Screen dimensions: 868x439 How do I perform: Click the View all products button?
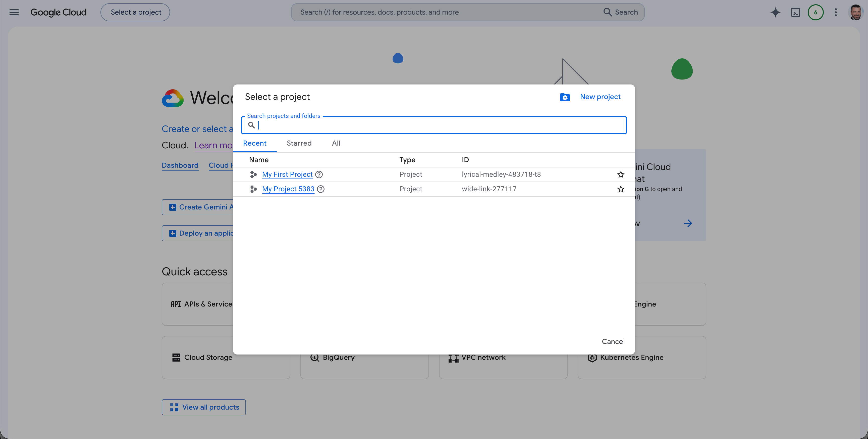[203, 407]
